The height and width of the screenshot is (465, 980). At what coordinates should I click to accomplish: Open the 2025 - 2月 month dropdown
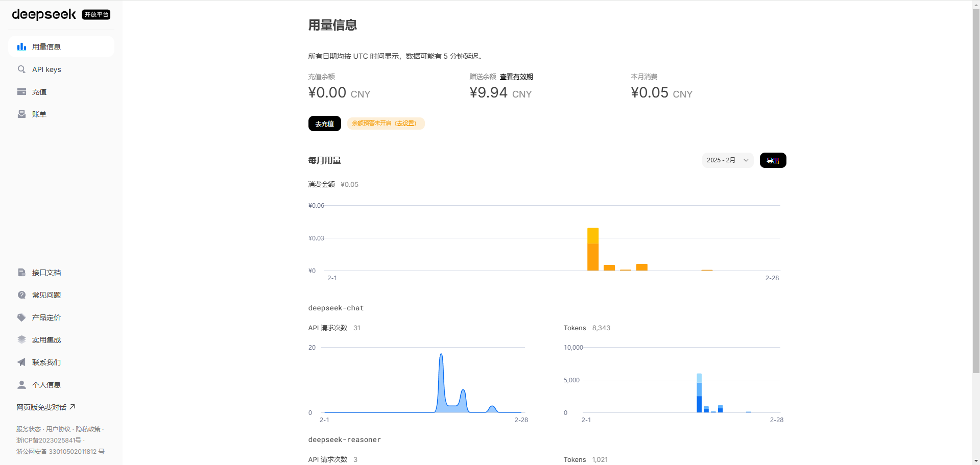[727, 160]
